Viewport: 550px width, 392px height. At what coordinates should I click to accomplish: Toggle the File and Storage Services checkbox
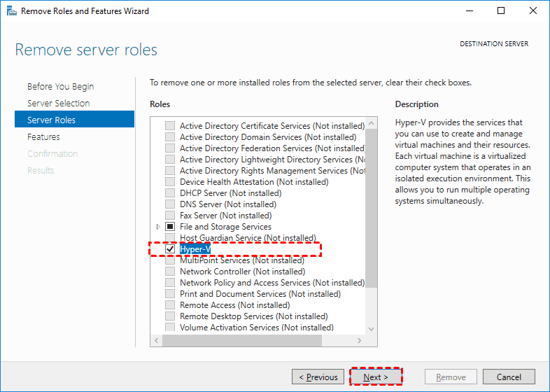170,227
